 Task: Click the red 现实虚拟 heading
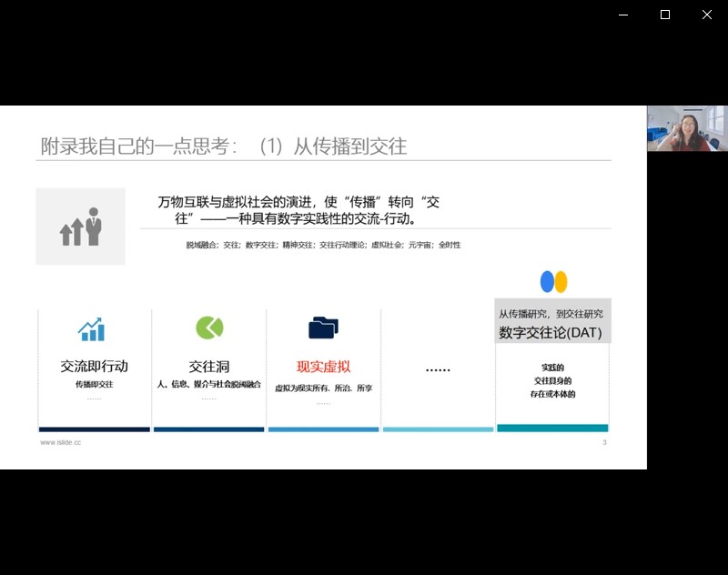[323, 367]
